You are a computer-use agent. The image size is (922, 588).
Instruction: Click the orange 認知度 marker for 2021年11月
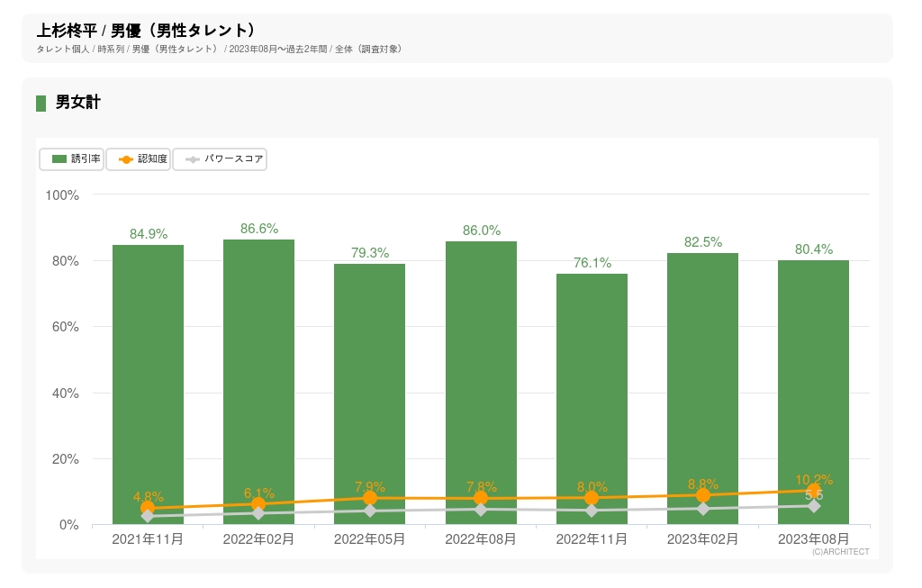[148, 509]
